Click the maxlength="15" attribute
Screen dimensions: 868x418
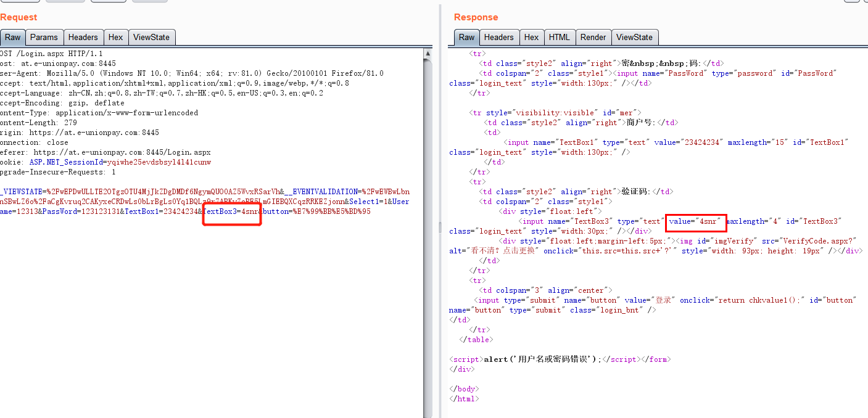tap(756, 142)
